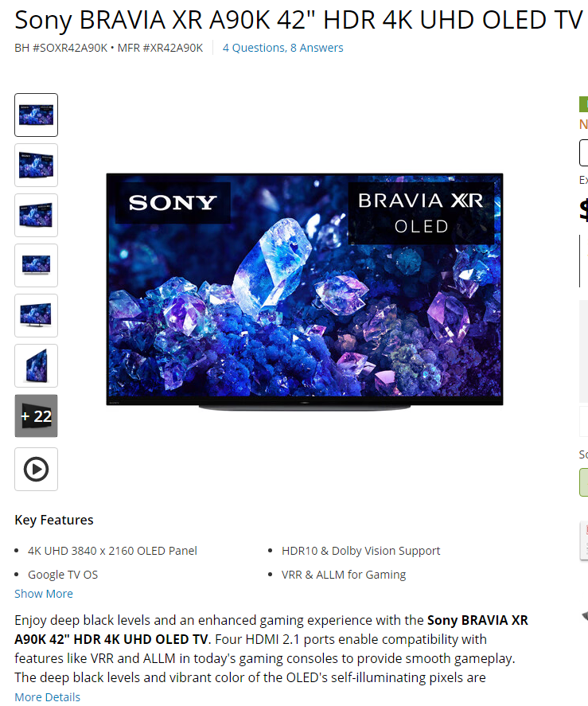Click the 4K UHD 3840 x 2160 OLED Panel feature
Image resolution: width=588 pixels, height=706 pixels.
[112, 551]
